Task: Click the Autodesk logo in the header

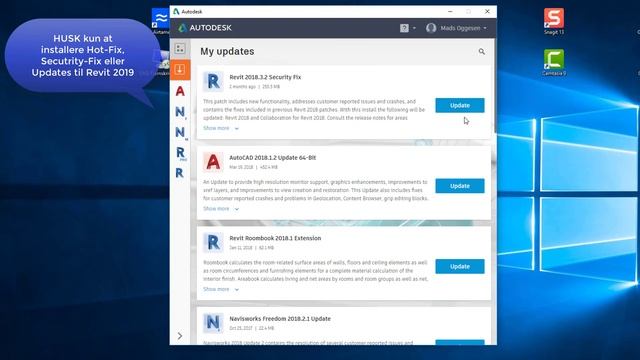Action: pyautogui.click(x=205, y=28)
